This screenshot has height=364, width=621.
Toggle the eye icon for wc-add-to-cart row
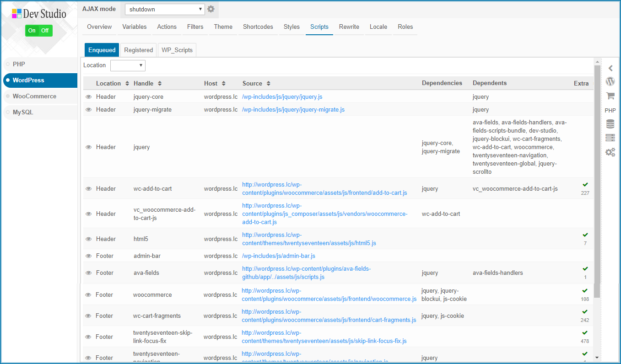89,189
